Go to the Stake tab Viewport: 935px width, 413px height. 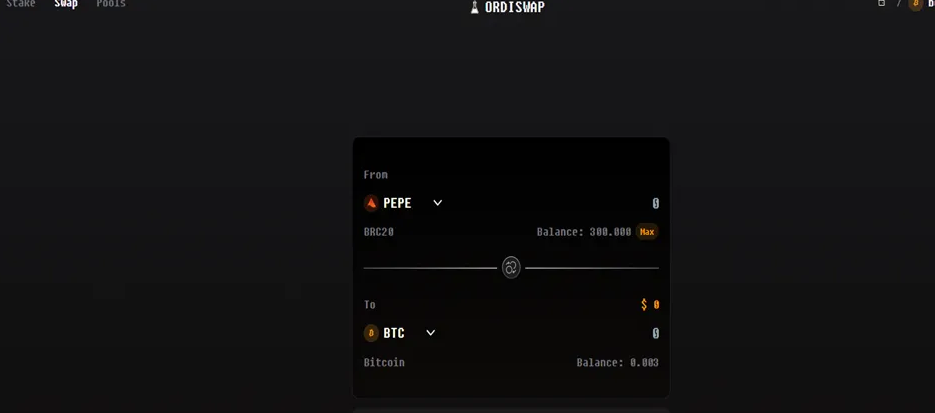click(x=21, y=4)
